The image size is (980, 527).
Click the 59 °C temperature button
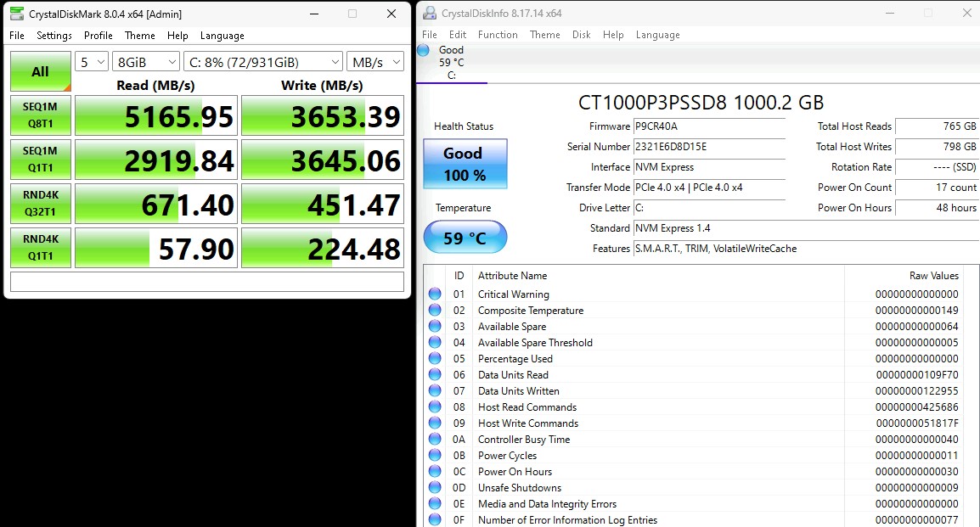point(465,238)
